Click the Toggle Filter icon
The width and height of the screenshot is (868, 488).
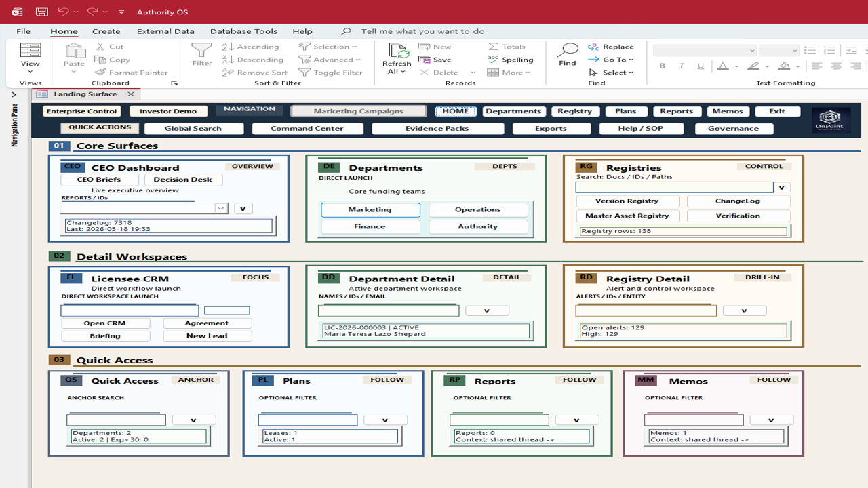coord(304,73)
